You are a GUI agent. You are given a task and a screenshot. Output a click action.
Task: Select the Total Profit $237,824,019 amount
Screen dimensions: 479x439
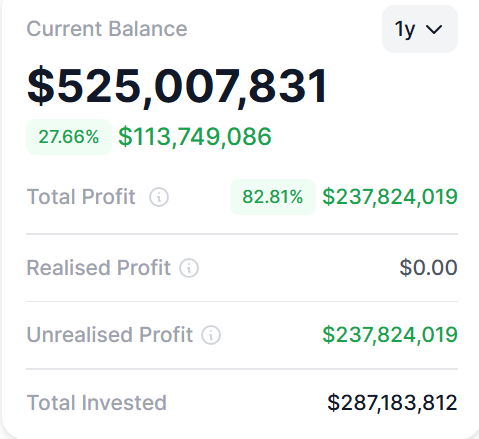pos(390,197)
